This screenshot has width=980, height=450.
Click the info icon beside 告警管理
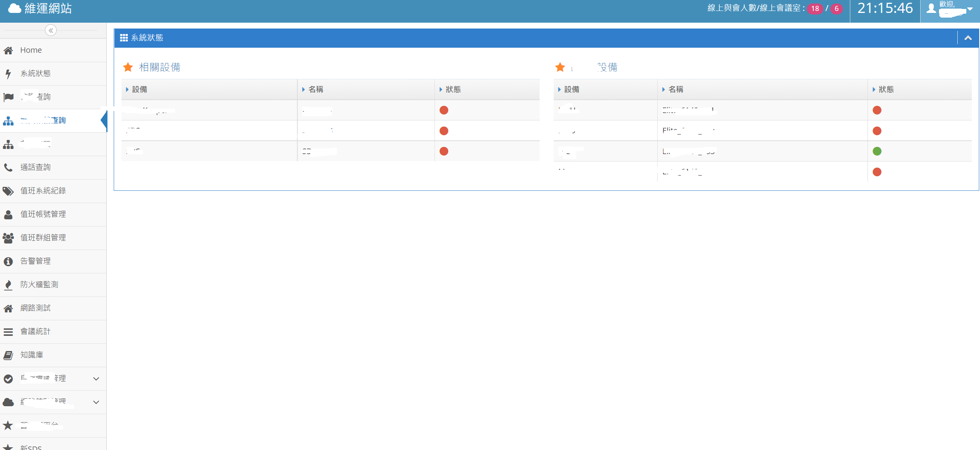(8, 262)
